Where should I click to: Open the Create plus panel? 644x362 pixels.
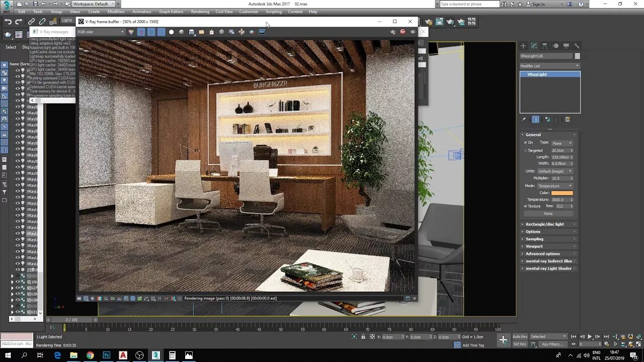[523, 46]
